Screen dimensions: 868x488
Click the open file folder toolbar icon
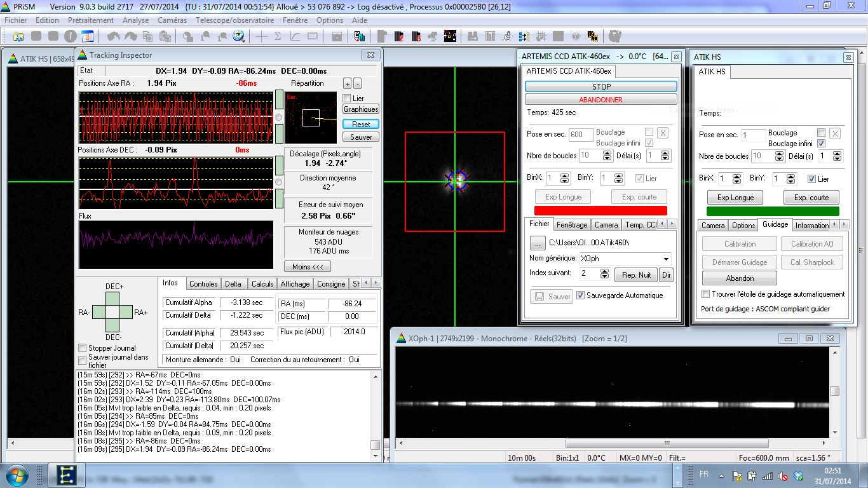point(18,36)
